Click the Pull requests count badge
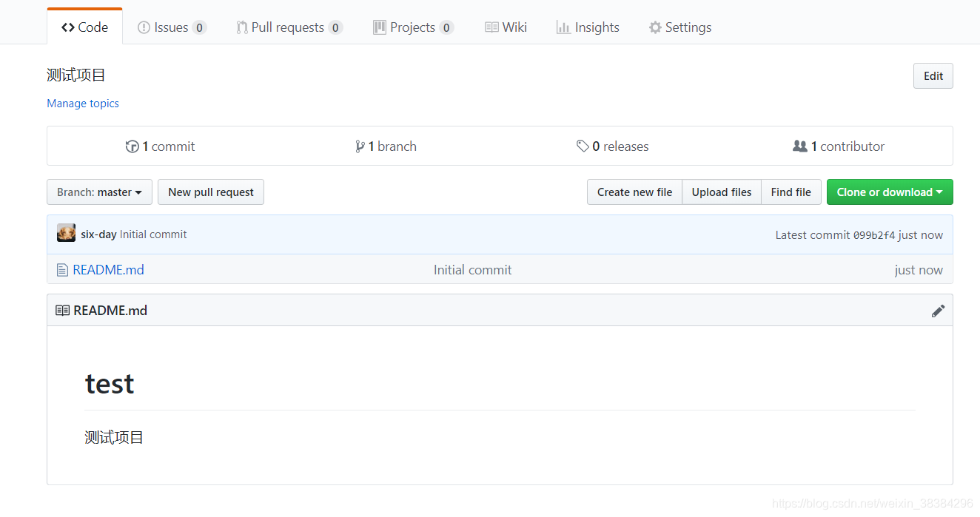 click(x=335, y=27)
